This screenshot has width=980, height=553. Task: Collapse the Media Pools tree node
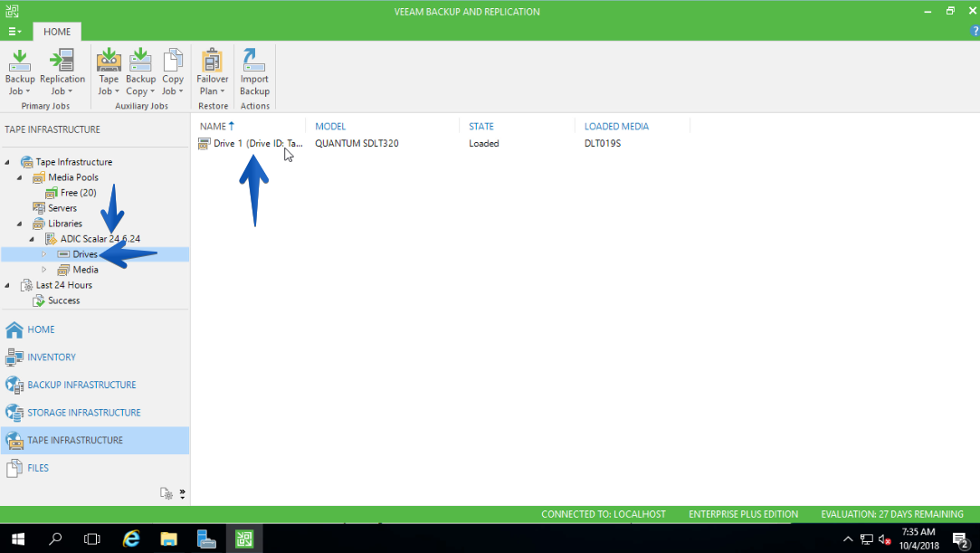(19, 177)
